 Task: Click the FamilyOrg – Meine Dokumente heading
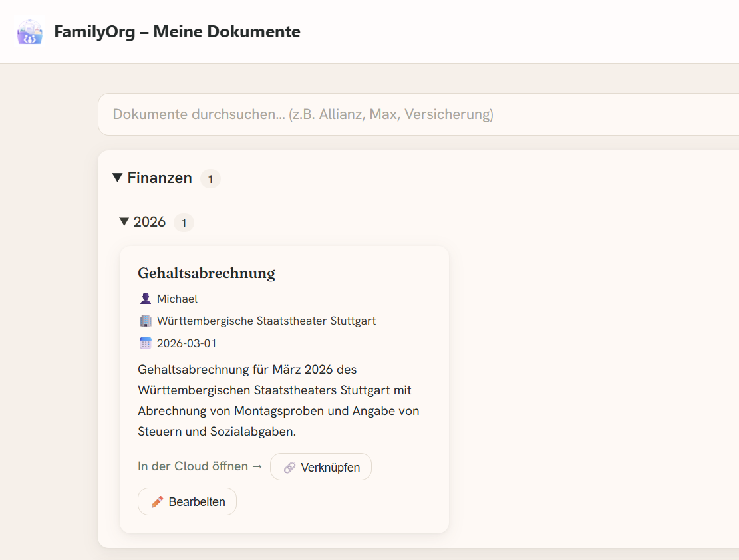[x=177, y=31]
